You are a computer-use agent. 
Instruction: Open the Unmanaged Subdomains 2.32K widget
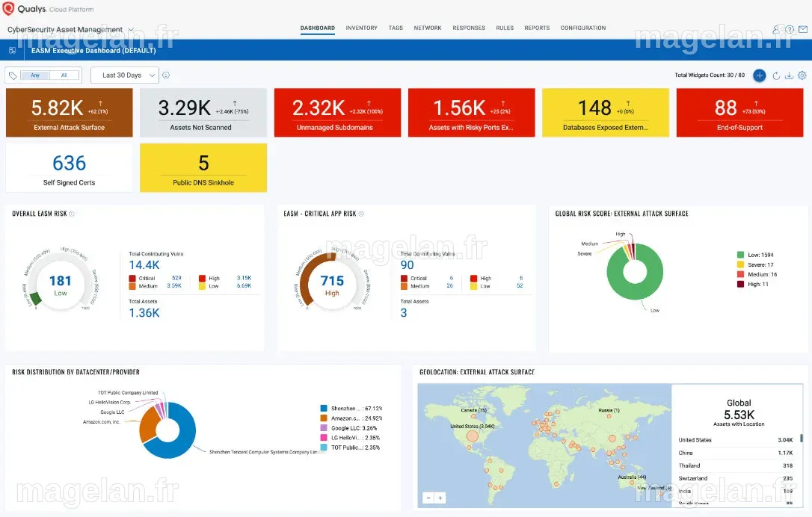(x=338, y=113)
